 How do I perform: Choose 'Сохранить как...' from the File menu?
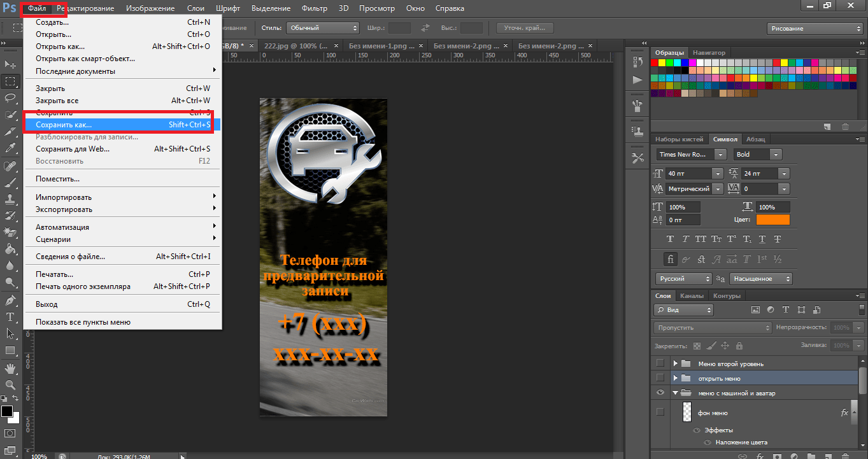click(x=64, y=125)
